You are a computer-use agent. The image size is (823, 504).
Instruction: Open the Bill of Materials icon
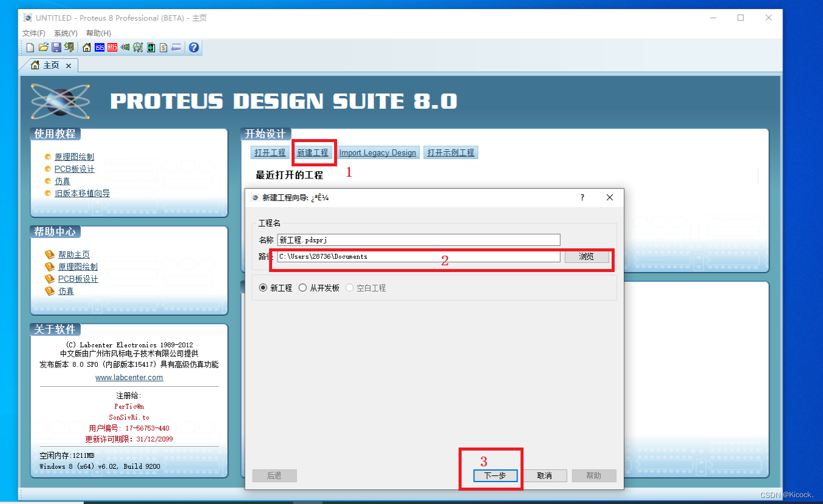[163, 47]
